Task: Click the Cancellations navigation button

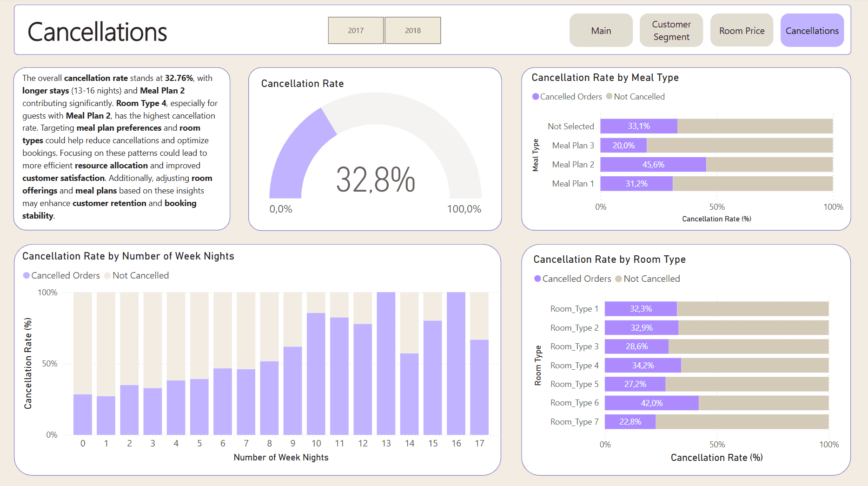Action: tap(812, 31)
